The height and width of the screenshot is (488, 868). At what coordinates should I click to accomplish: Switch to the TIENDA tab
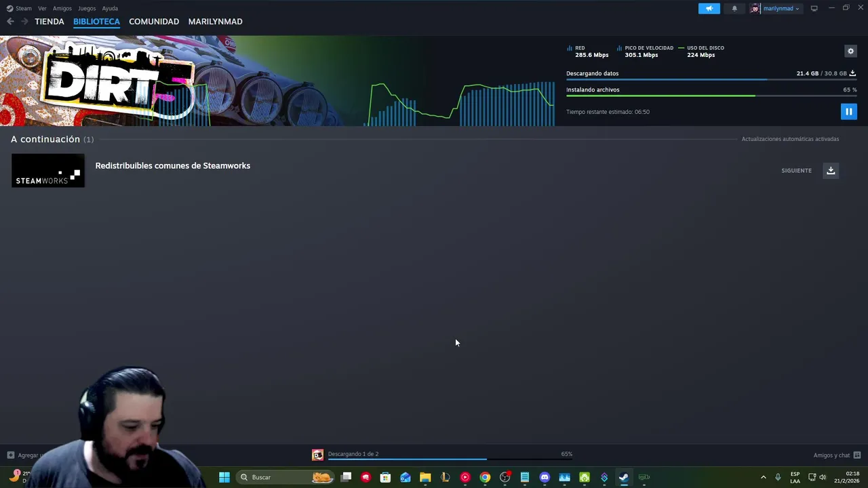click(x=50, y=22)
